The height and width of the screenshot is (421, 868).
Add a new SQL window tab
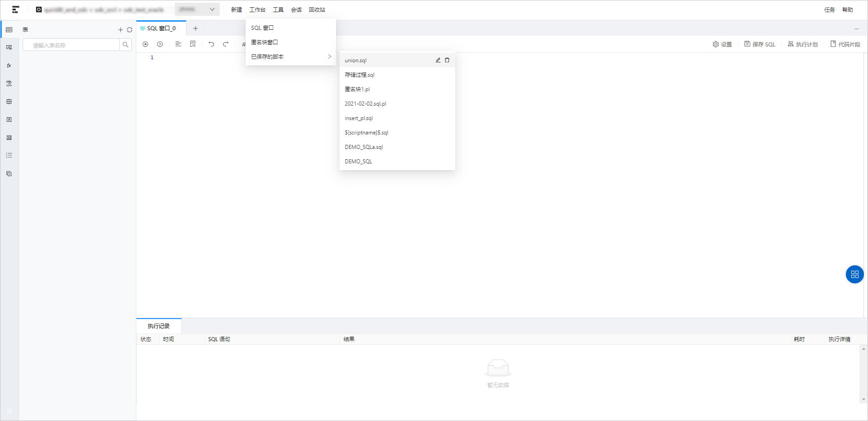pyautogui.click(x=196, y=28)
